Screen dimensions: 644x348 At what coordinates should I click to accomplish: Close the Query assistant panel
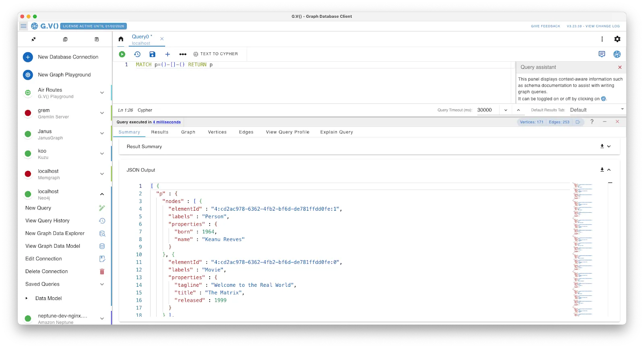(x=620, y=67)
